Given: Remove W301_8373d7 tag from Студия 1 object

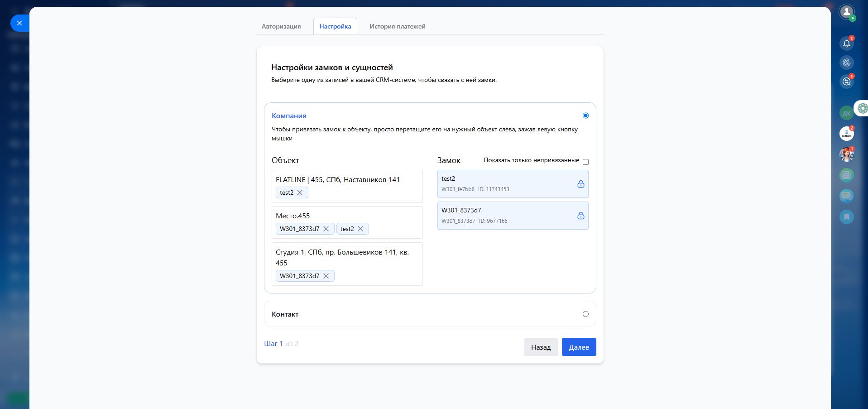Looking at the screenshot, I should click(326, 276).
